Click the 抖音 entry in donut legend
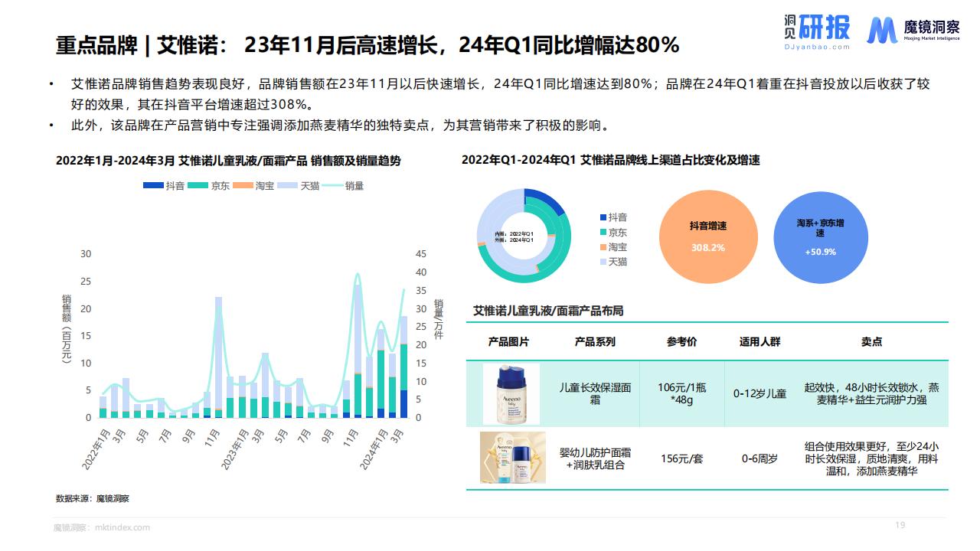Image resolution: width=980 pixels, height=551 pixels. [x=615, y=217]
